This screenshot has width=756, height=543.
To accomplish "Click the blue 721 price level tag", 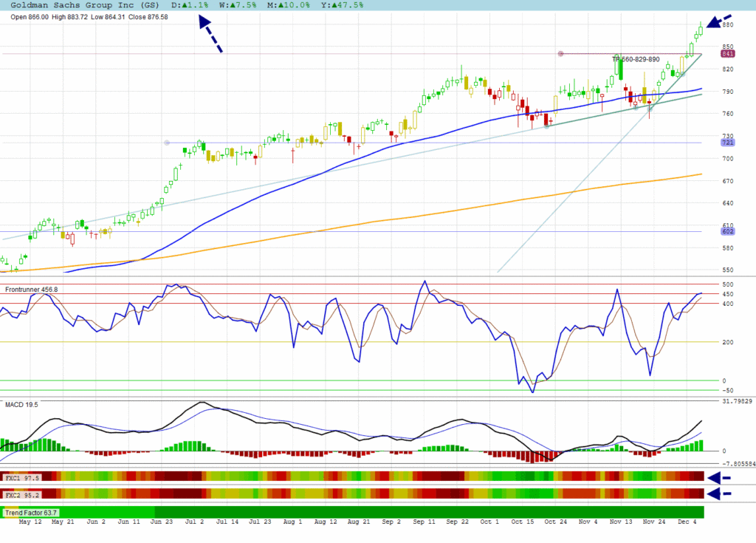I will click(727, 143).
